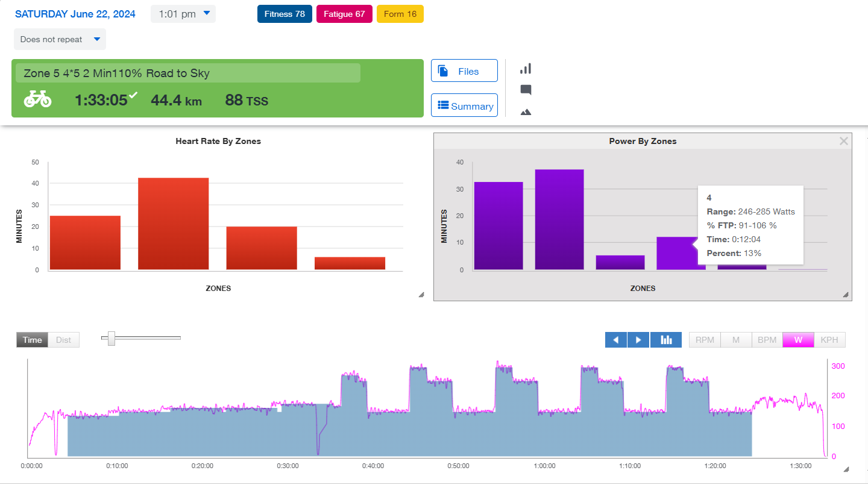
Task: Expand the Does not repeat dropdown
Action: point(60,39)
